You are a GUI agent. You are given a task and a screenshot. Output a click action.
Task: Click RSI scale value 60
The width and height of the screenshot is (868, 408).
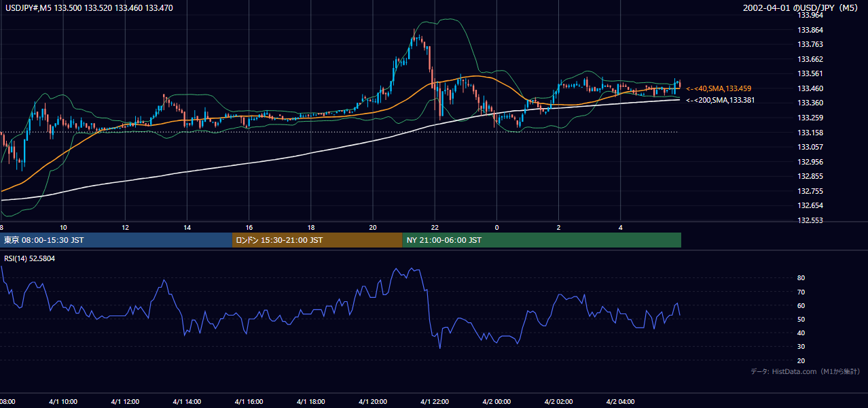click(x=801, y=305)
